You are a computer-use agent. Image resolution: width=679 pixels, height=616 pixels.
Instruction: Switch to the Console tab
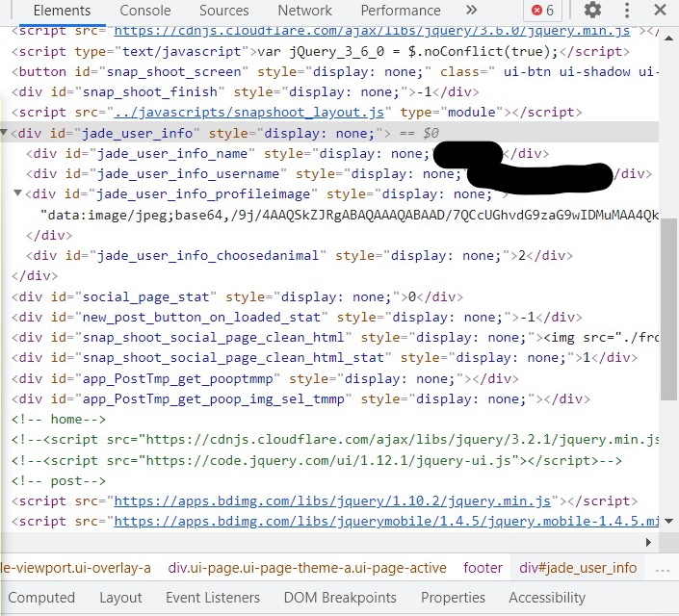pyautogui.click(x=145, y=11)
